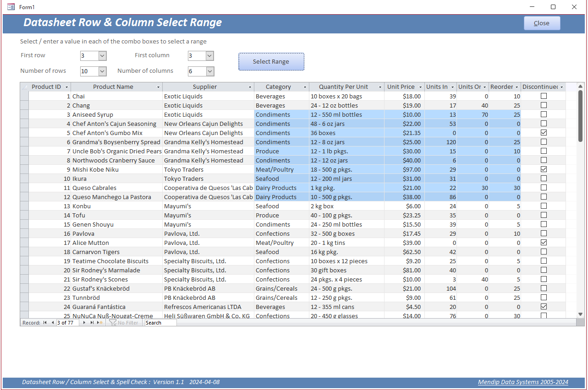Go to previous record navigation arrow
The height and width of the screenshot is (390, 588).
click(x=52, y=323)
